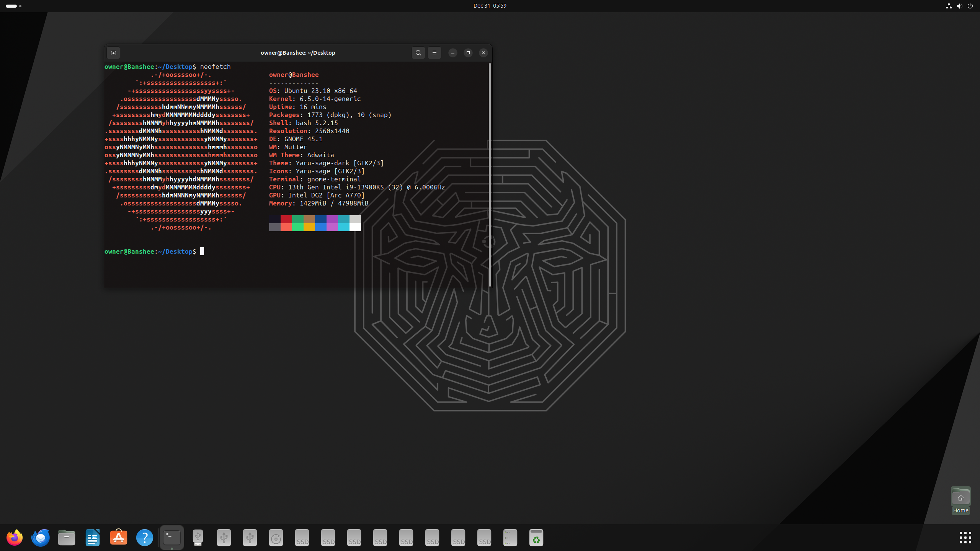Open the Help question-mark icon
This screenshot has height=551, width=980.
pos(145,538)
